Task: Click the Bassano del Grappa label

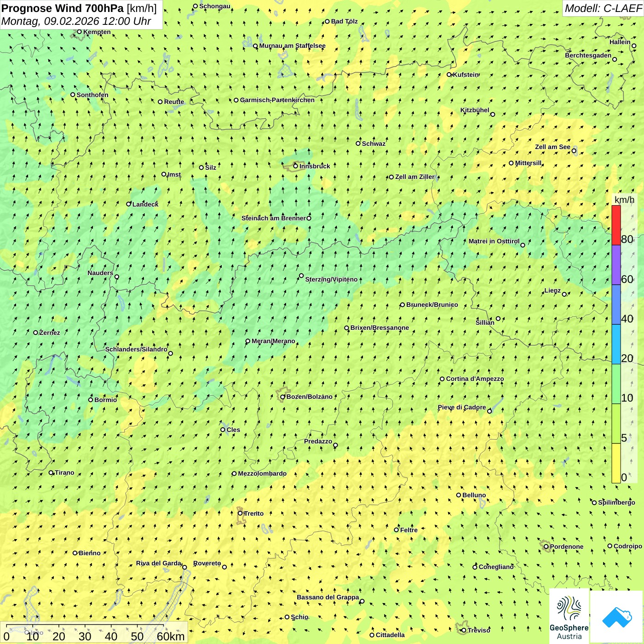Action: (x=328, y=597)
